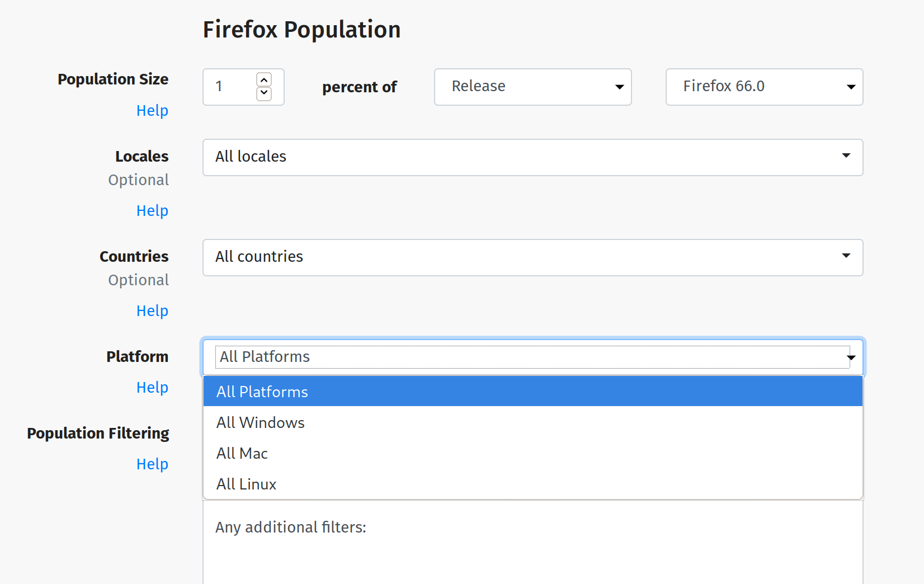Click the population size number field
Screen dimensions: 924x584
click(243, 87)
